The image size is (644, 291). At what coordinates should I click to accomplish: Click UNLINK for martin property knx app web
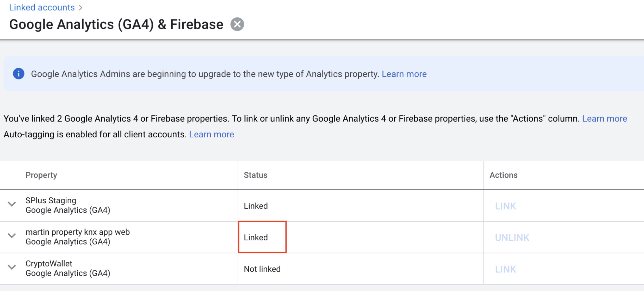click(512, 238)
